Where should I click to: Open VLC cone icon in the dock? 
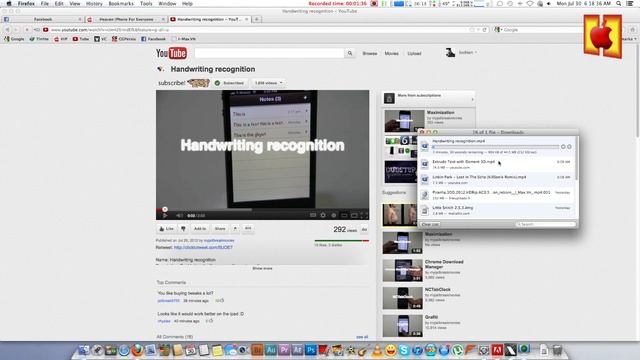point(378,350)
